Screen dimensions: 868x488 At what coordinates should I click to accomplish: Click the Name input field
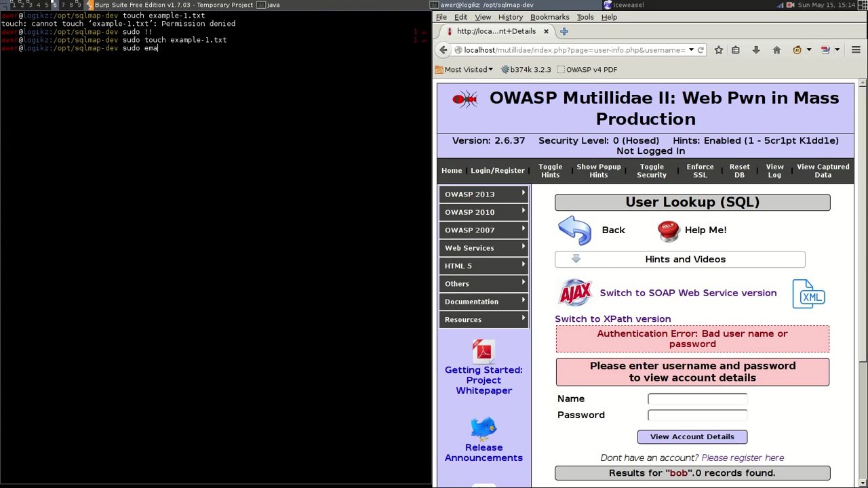pyautogui.click(x=697, y=399)
